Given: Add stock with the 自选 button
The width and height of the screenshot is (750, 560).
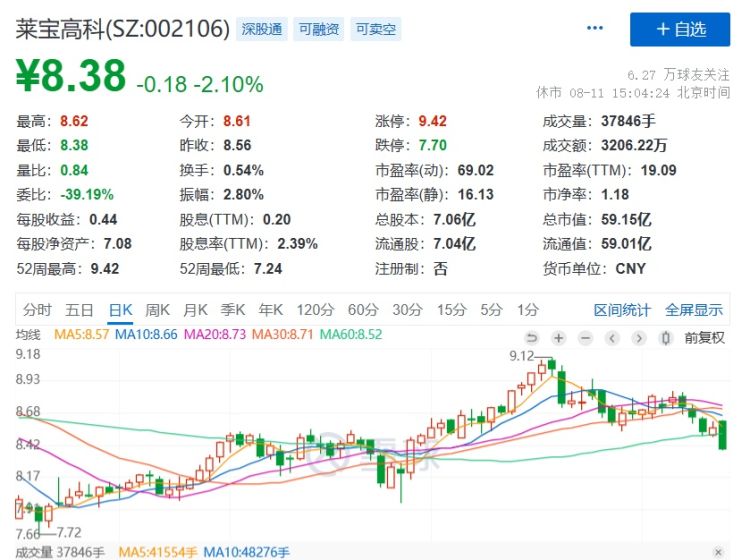Looking at the screenshot, I should [x=680, y=30].
